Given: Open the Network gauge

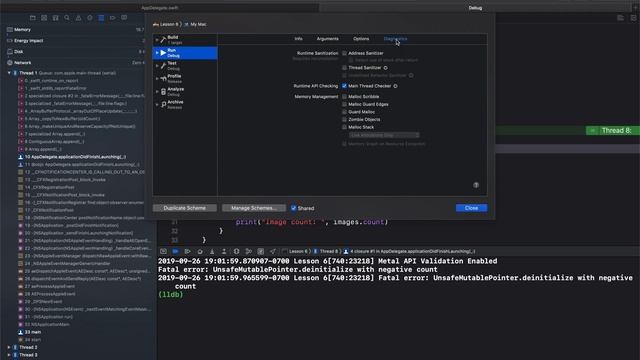Looking at the screenshot, I should pyautogui.click(x=76, y=62).
